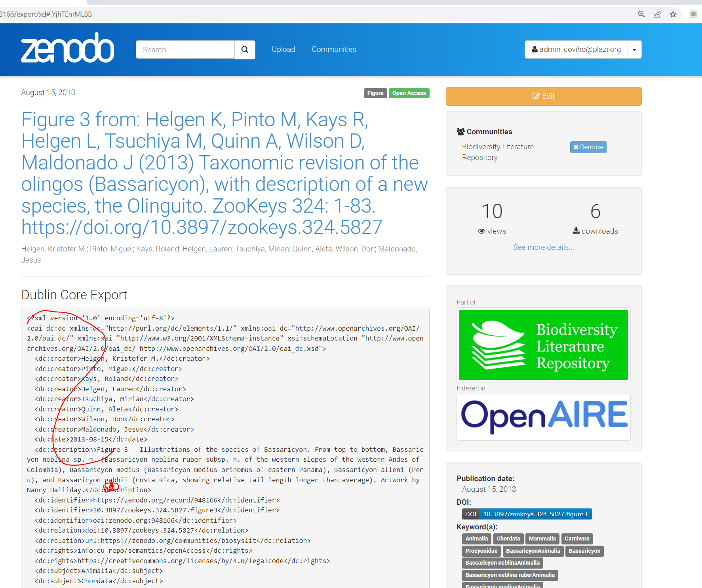Click the DOI badge 10.3897/zookeys.324.5827.figure3

point(527,514)
